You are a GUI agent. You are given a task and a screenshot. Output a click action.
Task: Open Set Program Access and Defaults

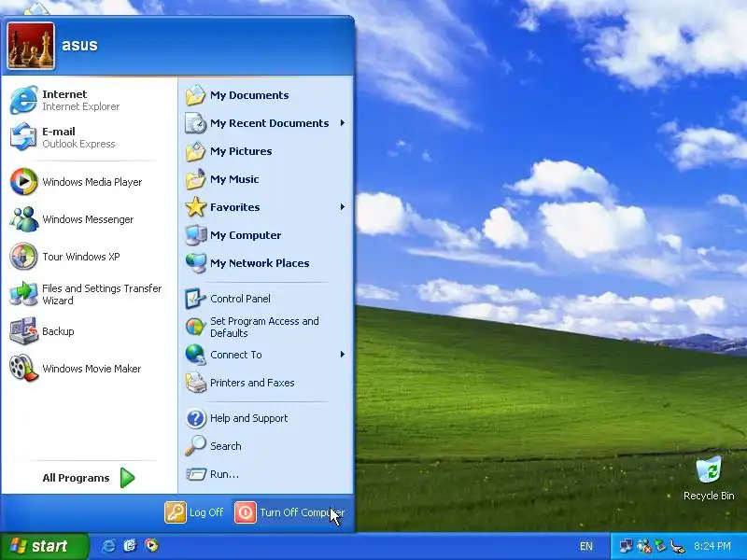coord(265,328)
